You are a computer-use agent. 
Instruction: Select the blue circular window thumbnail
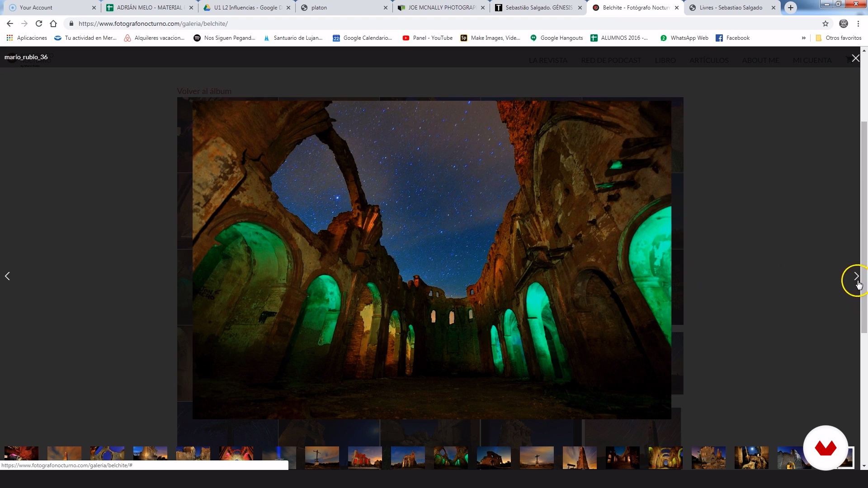107,458
